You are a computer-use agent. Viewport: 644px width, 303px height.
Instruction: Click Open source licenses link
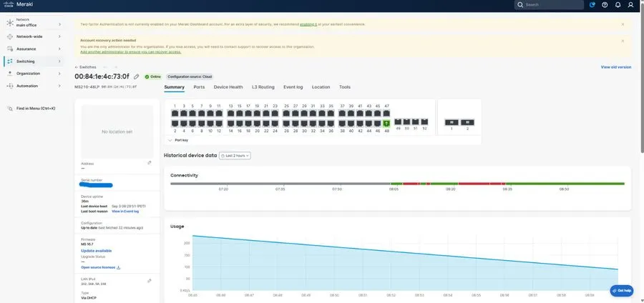pos(98,267)
